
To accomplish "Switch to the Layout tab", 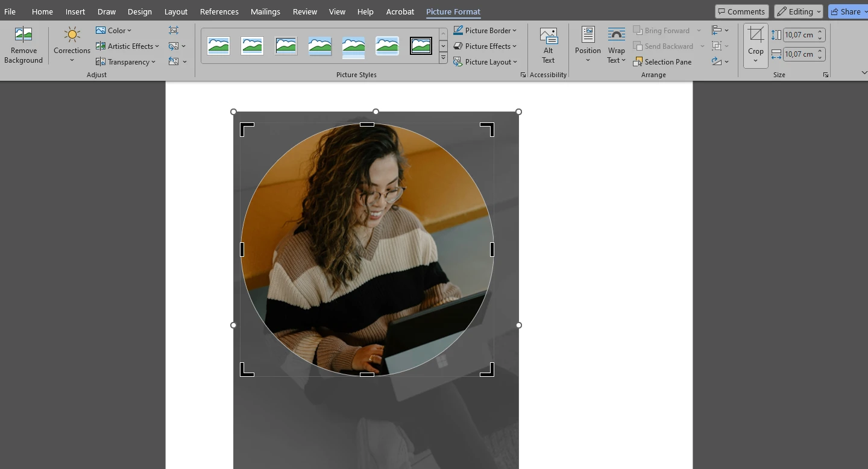I will click(176, 11).
